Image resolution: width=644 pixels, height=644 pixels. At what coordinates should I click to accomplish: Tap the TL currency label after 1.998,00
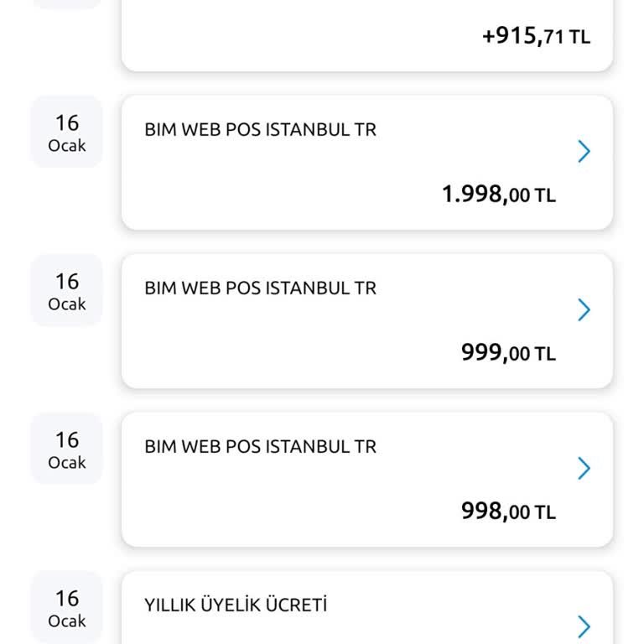tap(545, 196)
